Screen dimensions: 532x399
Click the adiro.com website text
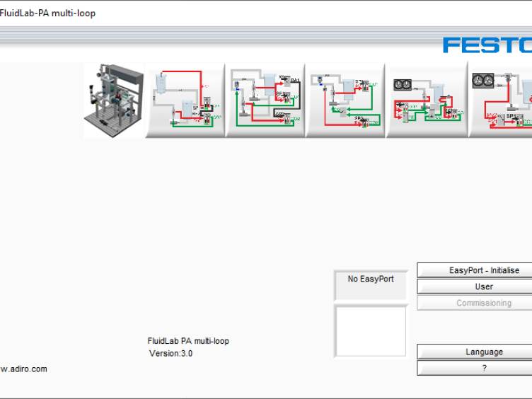23,369
